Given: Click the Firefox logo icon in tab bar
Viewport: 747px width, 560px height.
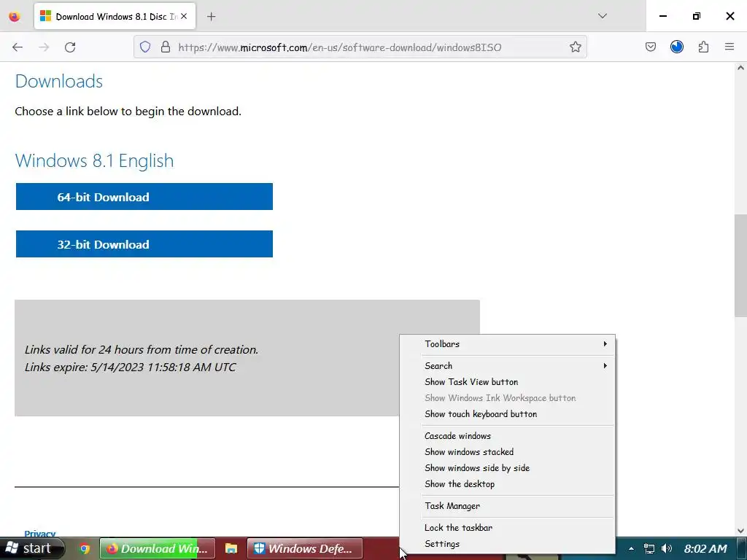Looking at the screenshot, I should point(15,16).
